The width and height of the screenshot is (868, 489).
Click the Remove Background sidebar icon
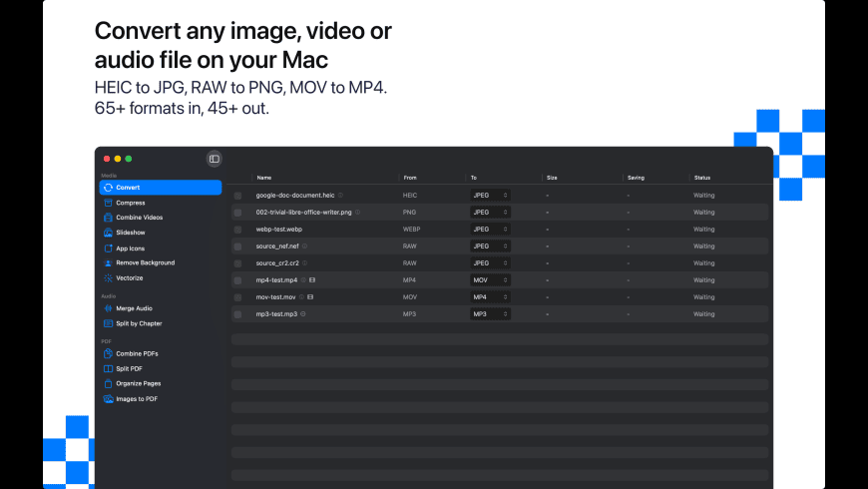pos(108,263)
